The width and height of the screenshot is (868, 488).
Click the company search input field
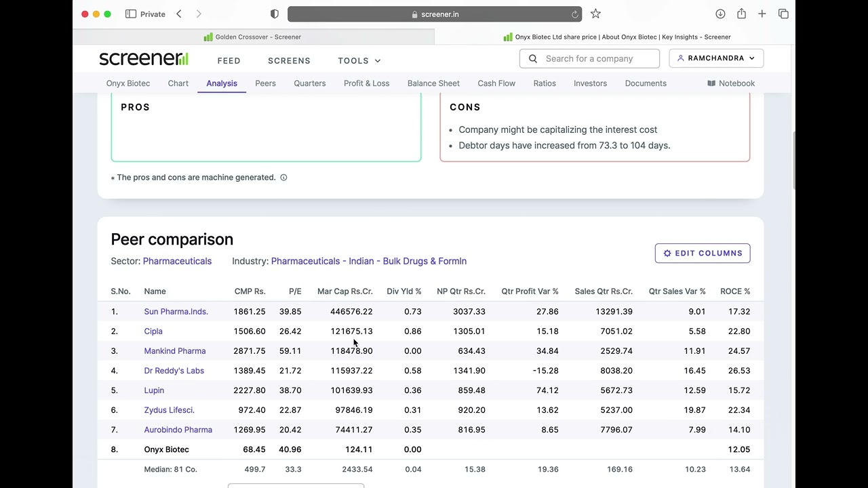pos(589,58)
